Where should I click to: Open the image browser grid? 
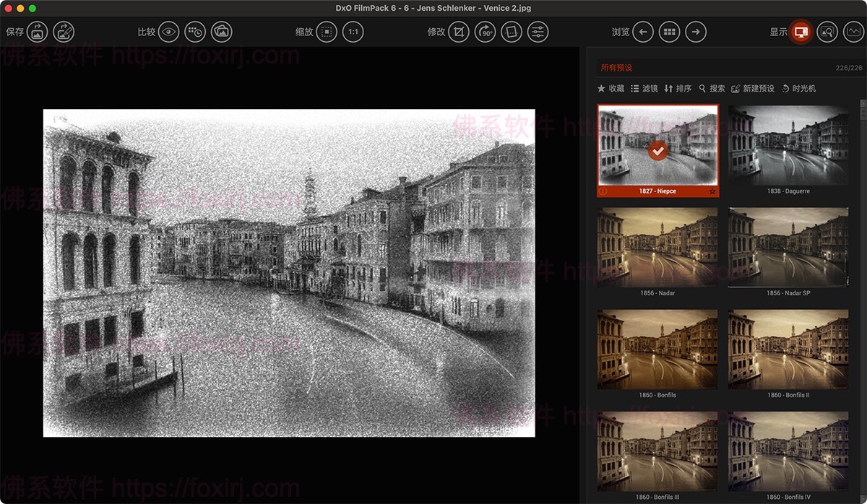point(669,32)
